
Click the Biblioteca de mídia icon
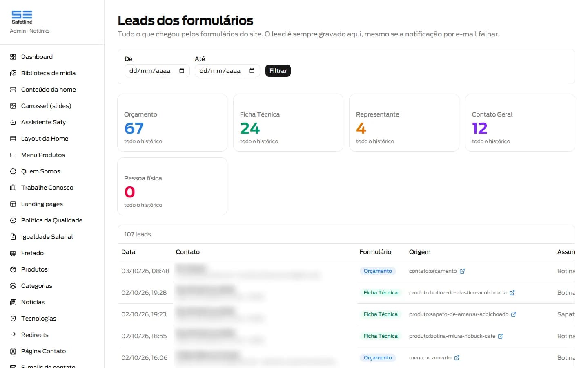tap(13, 73)
